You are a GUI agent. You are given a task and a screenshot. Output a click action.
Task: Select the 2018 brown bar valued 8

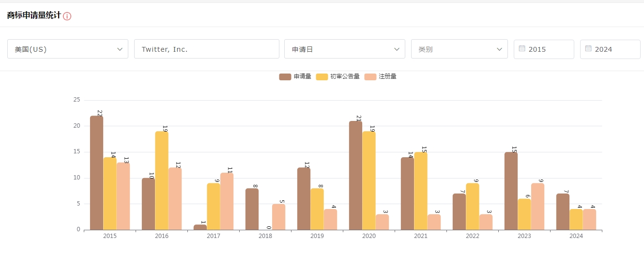(x=252, y=209)
